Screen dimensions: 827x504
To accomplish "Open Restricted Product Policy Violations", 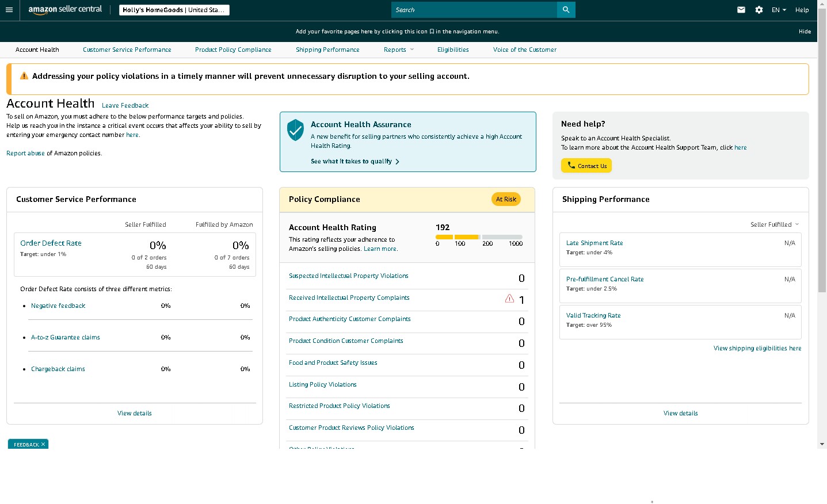I will (340, 406).
